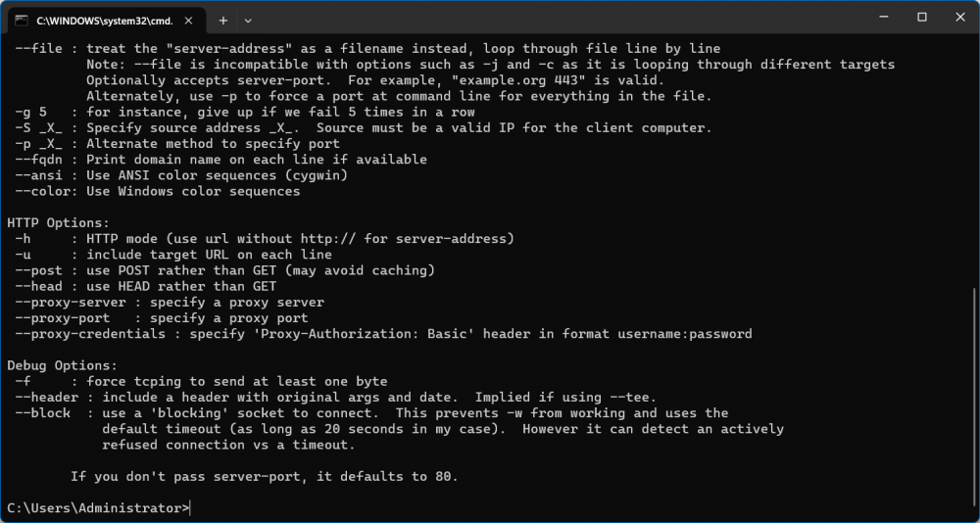980x523 pixels.
Task: Select the C:\WINDOWS\system32\cmd tab title
Action: point(105,20)
